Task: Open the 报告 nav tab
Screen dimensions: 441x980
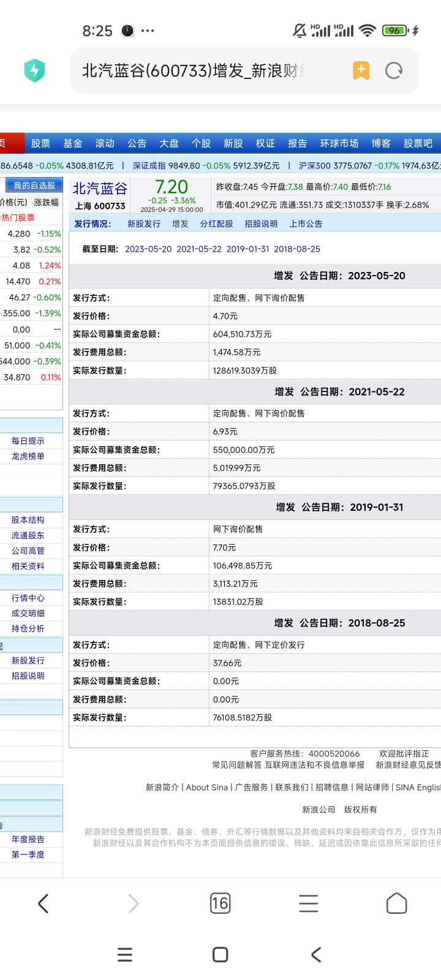Action: [297, 143]
